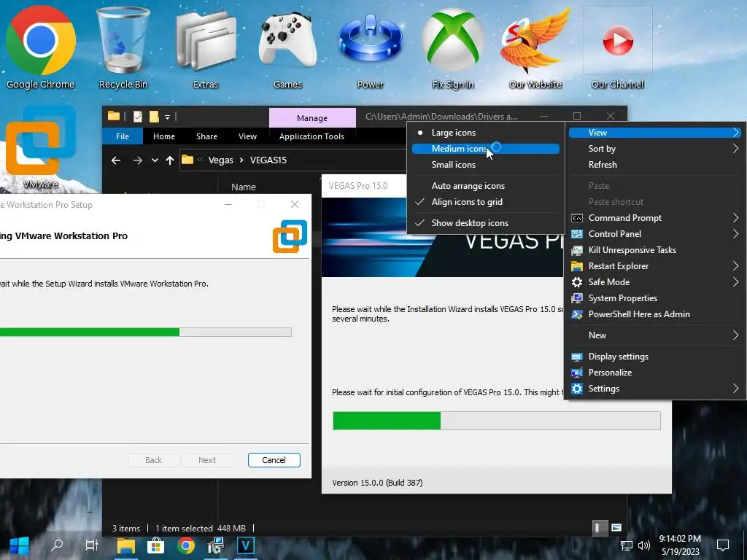Screen dimensions: 747x560
Task: Select the Our Channel desktop icon
Action: (618, 47)
